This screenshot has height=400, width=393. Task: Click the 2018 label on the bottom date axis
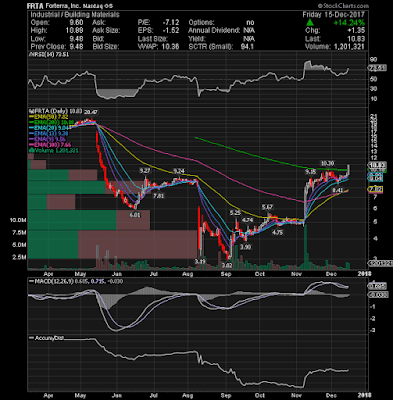click(365, 396)
